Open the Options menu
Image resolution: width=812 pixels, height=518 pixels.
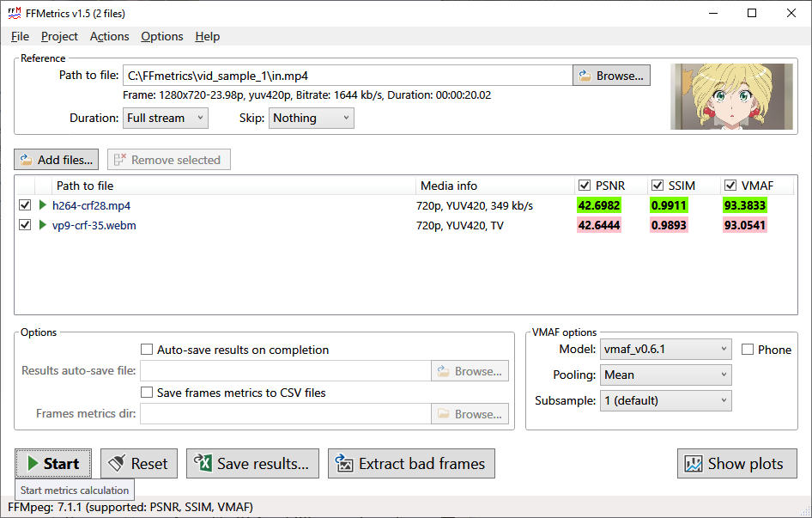162,36
